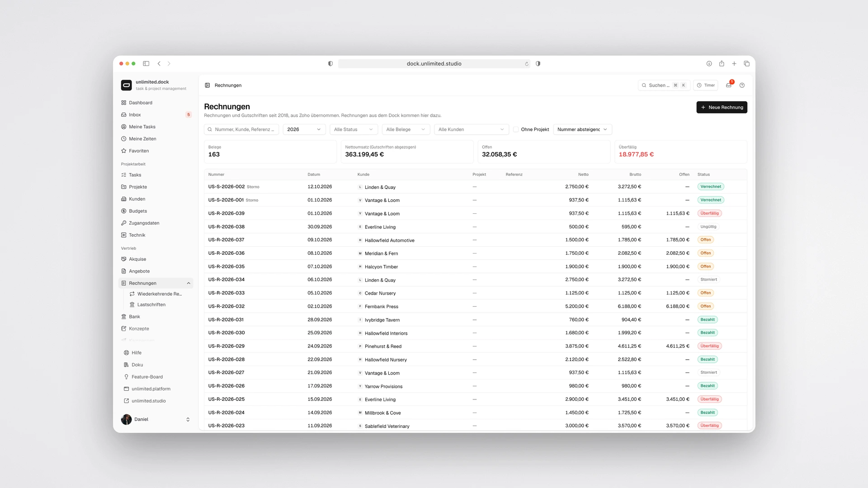Reload the page via the address bar icon
This screenshot has height=488, width=868.
(527, 64)
